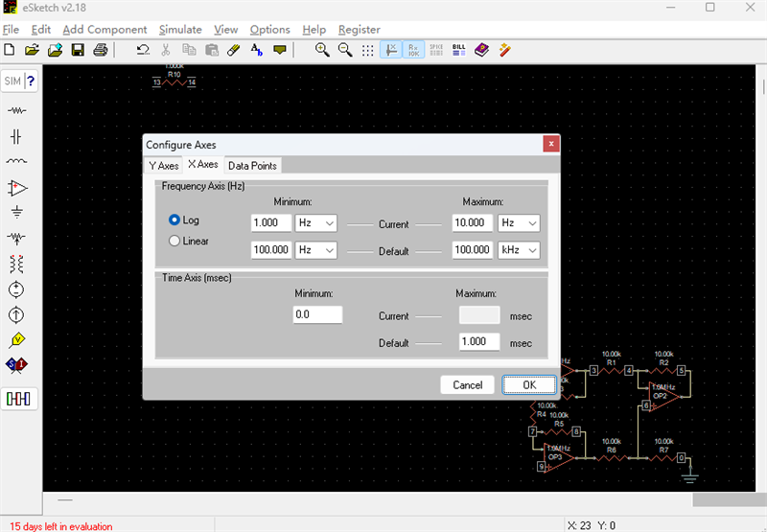This screenshot has height=532, width=767.
Task: Toggle the X-axis cursor toolbar button
Action: click(x=391, y=50)
